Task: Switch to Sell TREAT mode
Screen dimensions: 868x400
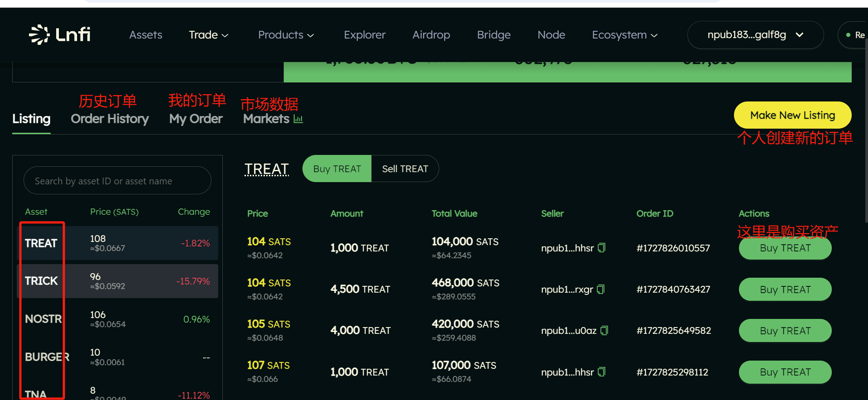Action: (405, 169)
